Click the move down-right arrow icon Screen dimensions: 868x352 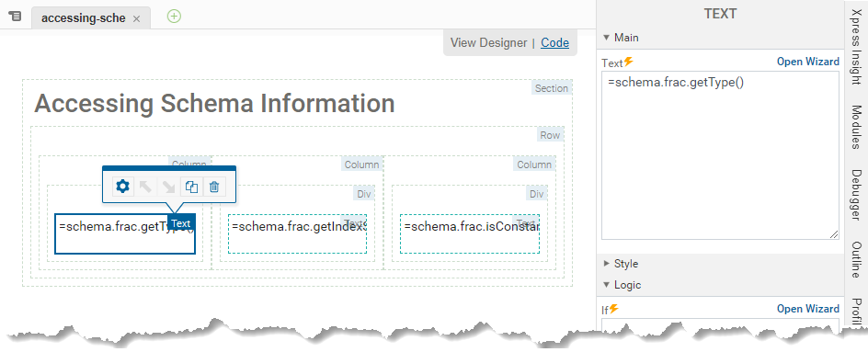[168, 187]
